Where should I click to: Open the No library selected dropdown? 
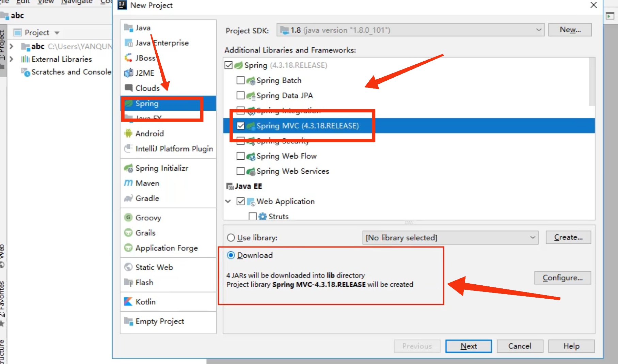tap(450, 237)
